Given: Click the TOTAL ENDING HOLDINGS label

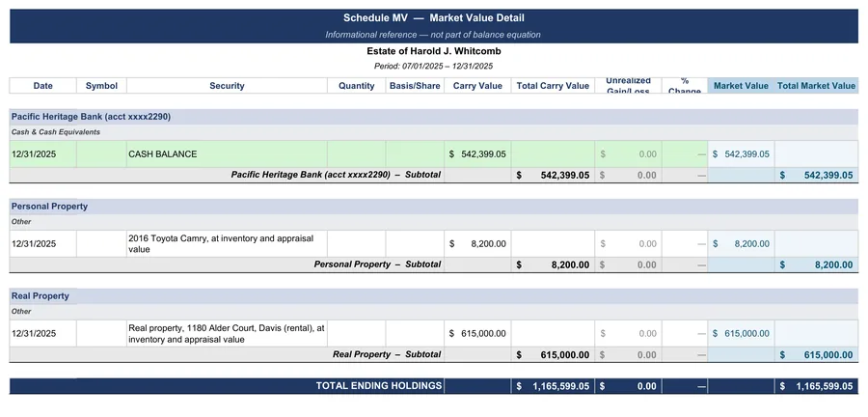Looking at the screenshot, I should point(379,386).
